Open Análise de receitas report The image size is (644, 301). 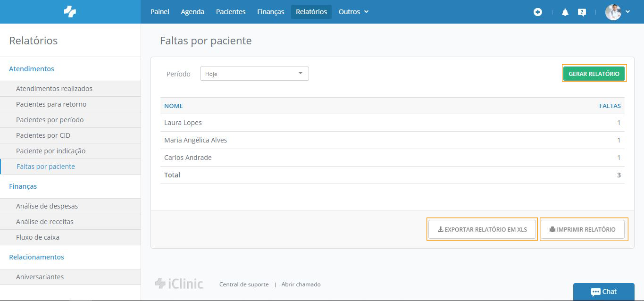point(70,222)
